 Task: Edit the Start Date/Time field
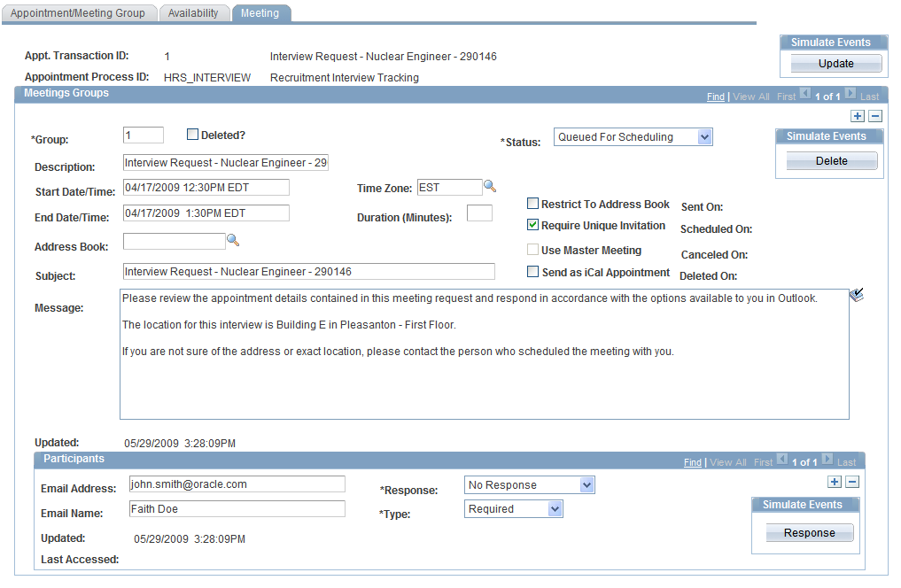click(206, 187)
